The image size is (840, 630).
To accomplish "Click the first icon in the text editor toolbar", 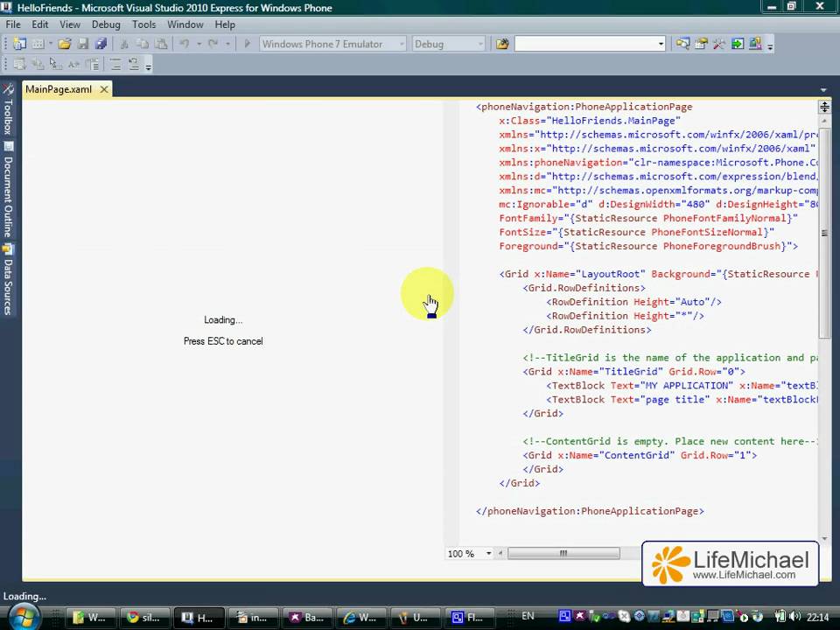I will [x=19, y=64].
